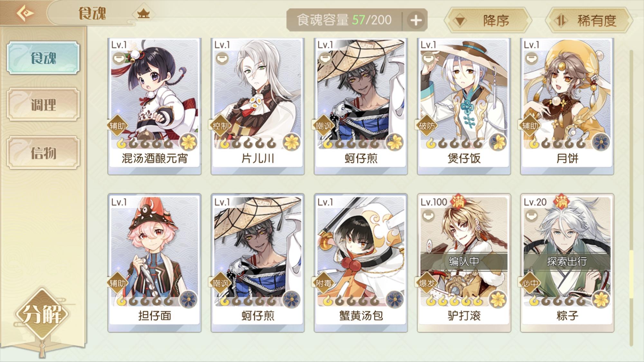Expand the descending arrow on 降序

point(460,21)
